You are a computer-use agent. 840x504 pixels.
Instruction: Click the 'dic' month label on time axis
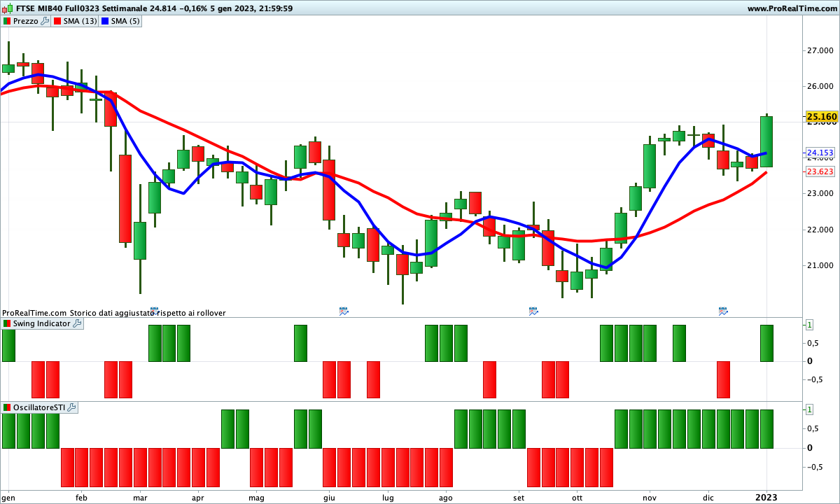point(708,498)
